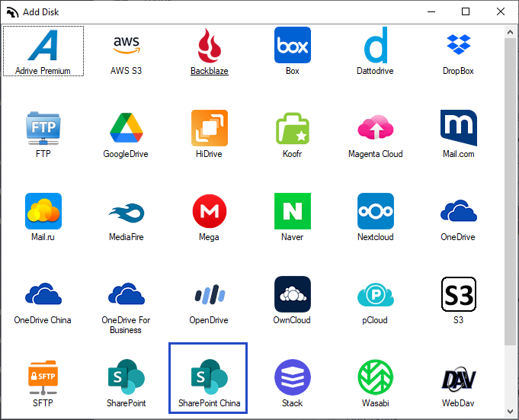
Task: Click the scrollbar down arrow
Action: click(510, 412)
